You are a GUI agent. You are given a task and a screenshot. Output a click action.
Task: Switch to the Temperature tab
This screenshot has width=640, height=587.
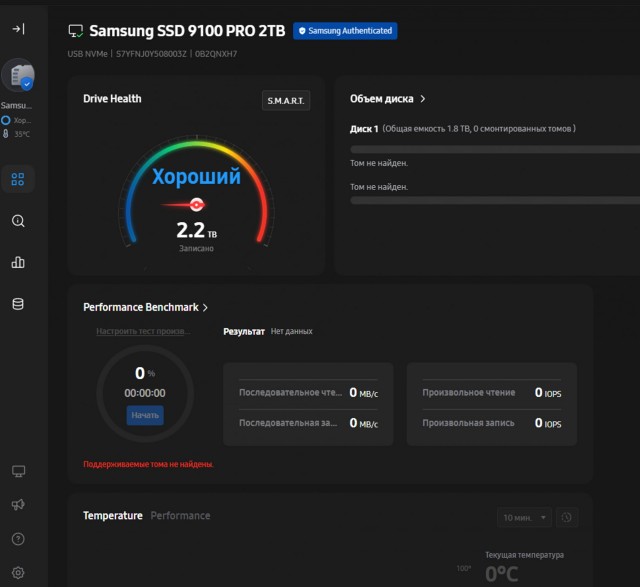113,516
